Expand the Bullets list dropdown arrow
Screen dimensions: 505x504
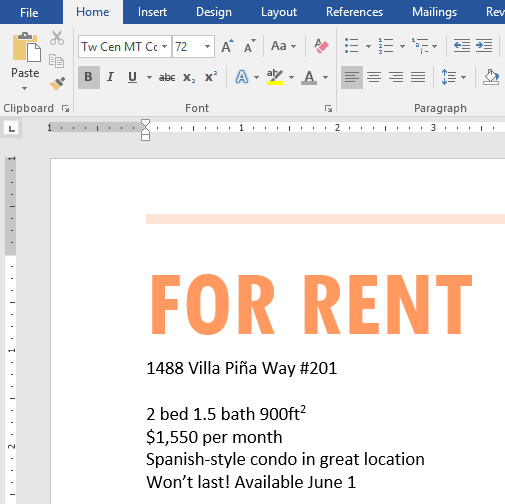click(368, 46)
